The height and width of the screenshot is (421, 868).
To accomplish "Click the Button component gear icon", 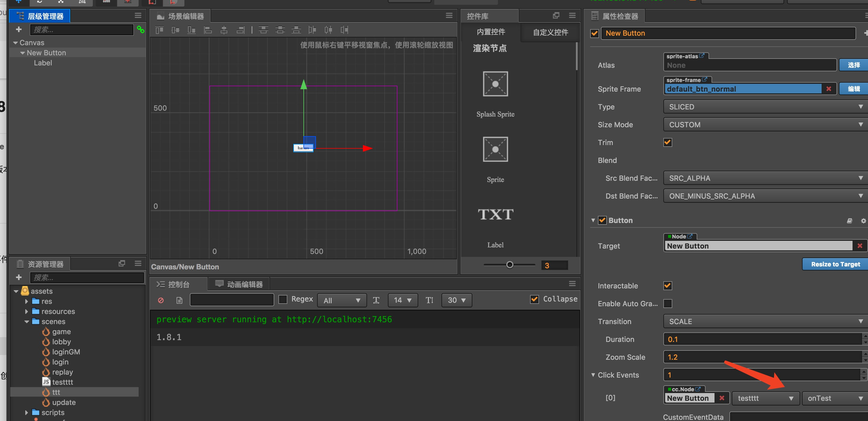I will 863,221.
